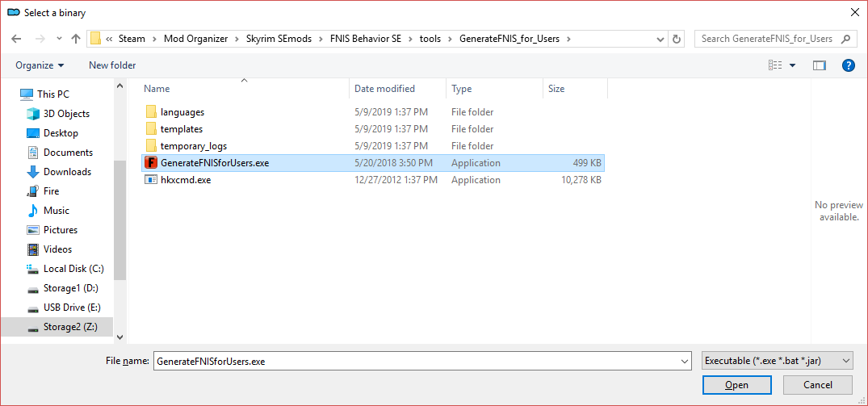Click tools in the address path
The width and height of the screenshot is (868, 406).
[430, 39]
